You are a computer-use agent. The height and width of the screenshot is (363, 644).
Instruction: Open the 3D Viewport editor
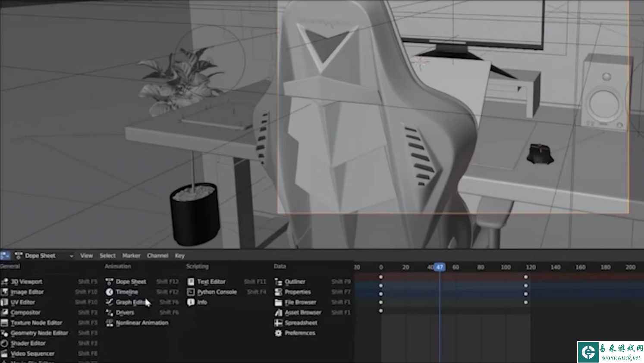coord(26,282)
